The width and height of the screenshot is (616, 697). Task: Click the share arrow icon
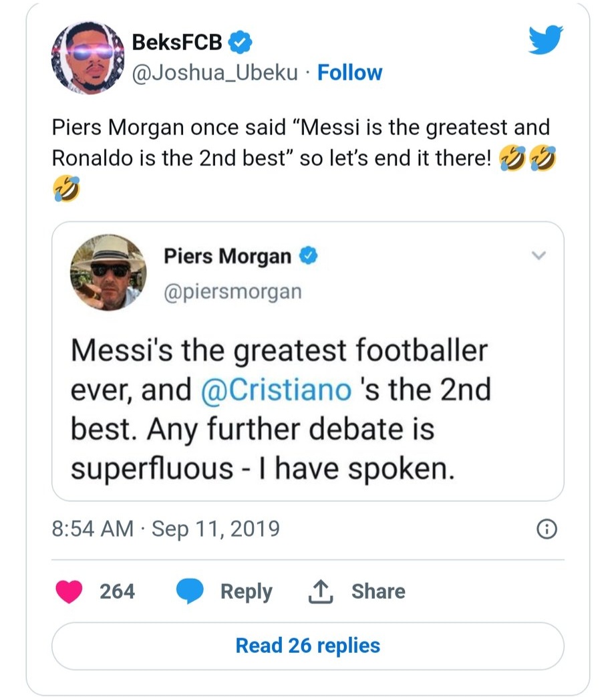tap(321, 591)
